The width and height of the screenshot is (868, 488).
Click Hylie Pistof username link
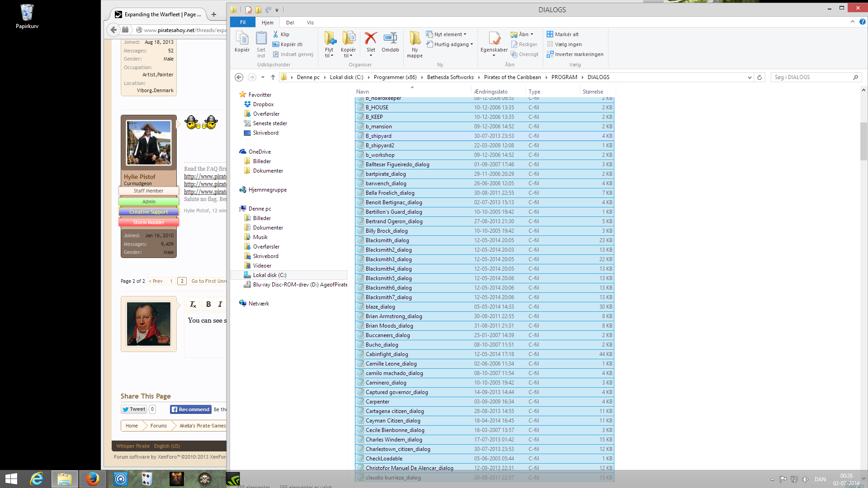139,177
